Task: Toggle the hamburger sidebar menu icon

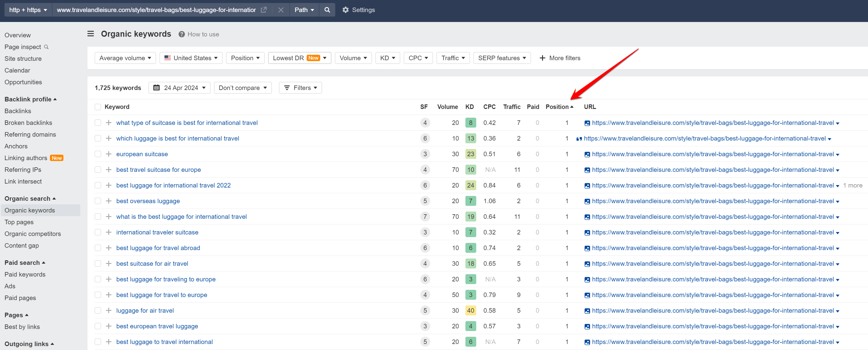Action: pyautogui.click(x=90, y=34)
